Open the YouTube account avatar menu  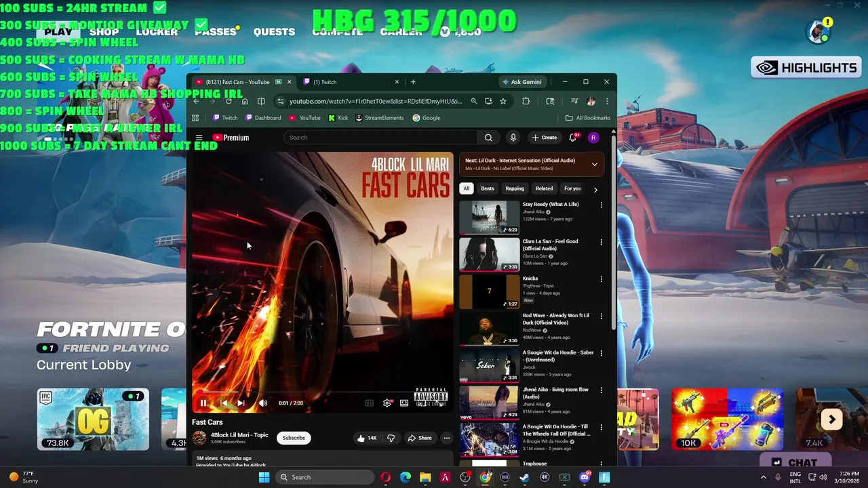(x=593, y=138)
